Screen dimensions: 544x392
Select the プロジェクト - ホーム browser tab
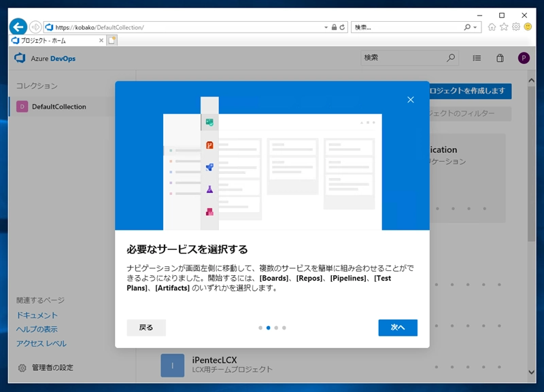click(57, 40)
